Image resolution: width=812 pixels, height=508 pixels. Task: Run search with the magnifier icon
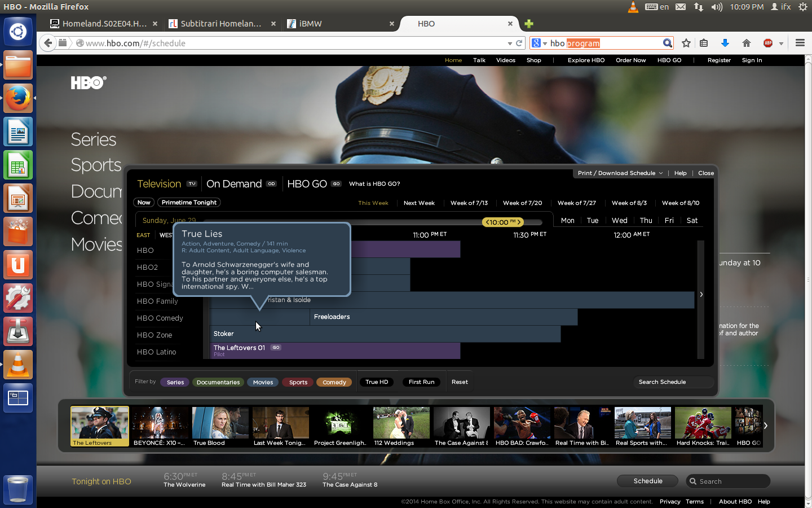point(668,43)
